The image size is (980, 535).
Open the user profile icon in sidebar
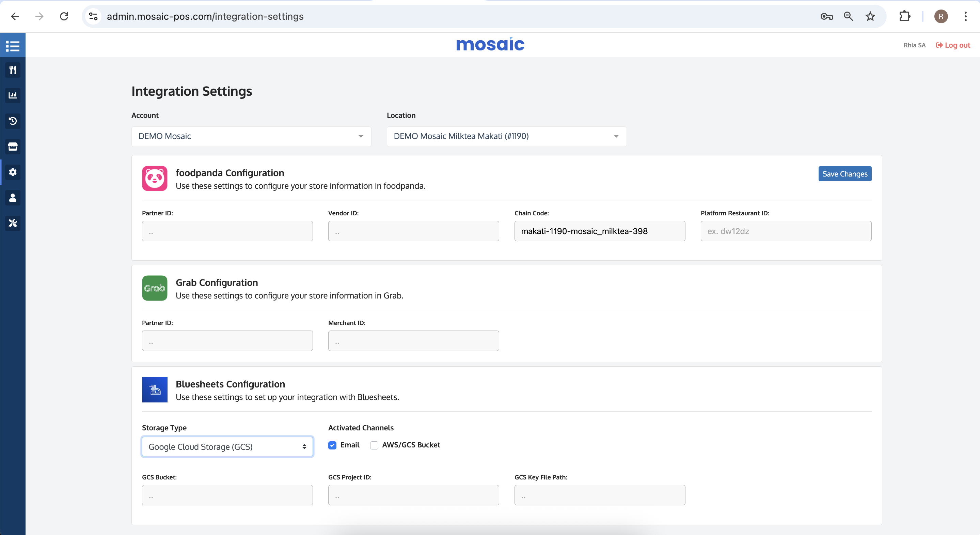click(13, 198)
